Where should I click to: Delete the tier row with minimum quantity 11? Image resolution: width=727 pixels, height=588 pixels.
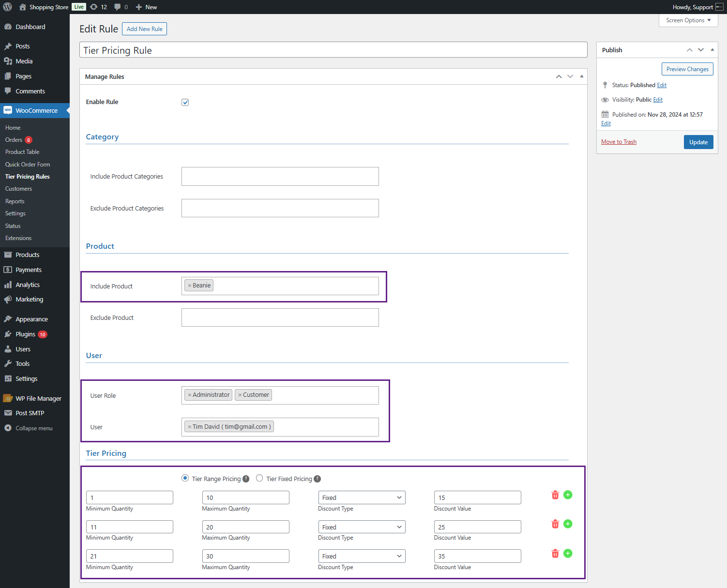click(x=555, y=524)
